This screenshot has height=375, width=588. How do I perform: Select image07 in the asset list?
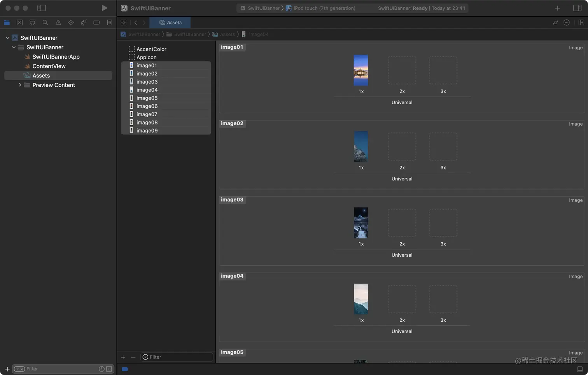(x=166, y=114)
